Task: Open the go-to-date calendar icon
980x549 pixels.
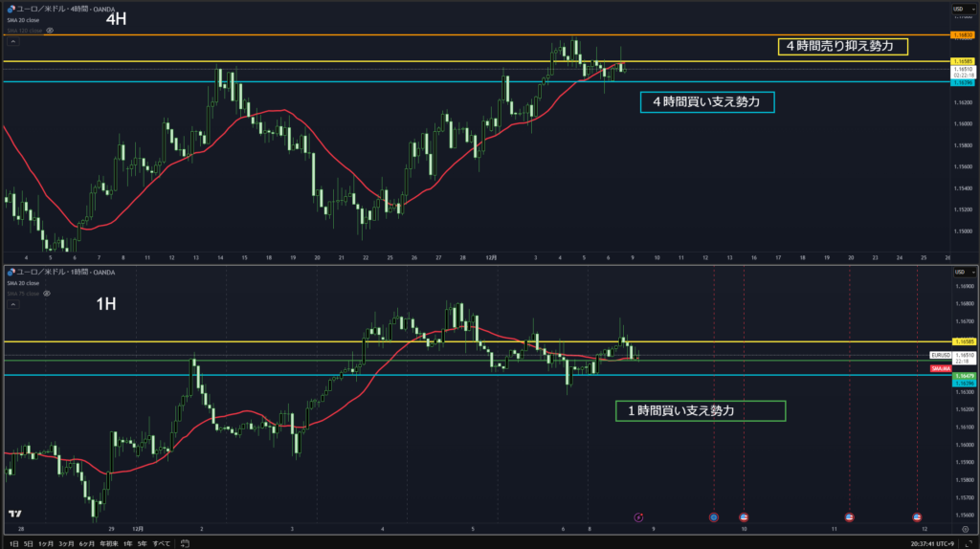Action: 182,543
